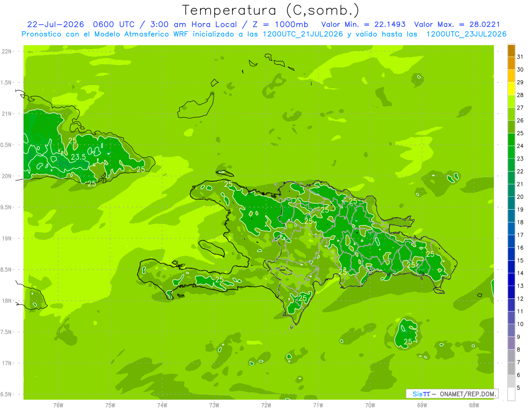Pick the orange colorbar swatch between 30 and 31
The height and width of the screenshot is (411, 532).
click(x=512, y=63)
